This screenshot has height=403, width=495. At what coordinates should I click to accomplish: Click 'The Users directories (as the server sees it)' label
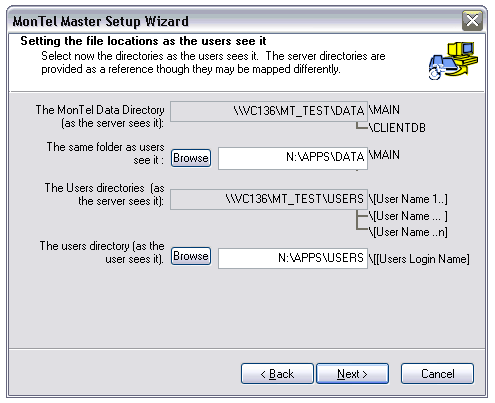[105, 194]
